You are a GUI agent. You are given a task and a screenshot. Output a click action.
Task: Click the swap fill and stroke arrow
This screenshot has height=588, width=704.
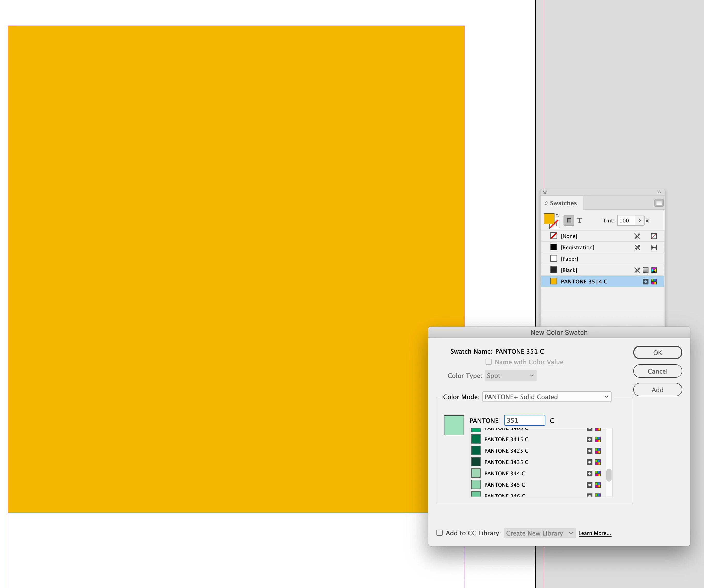tap(557, 215)
